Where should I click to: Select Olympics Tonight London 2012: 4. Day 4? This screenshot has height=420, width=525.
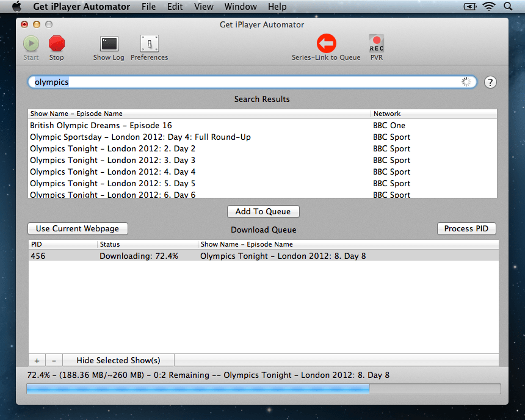pos(262,172)
